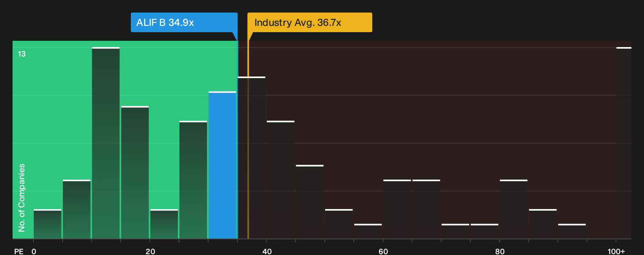Screen dimensions: 644x255
Task: Select the bar for PE 60 to 65
Action: 397,209
